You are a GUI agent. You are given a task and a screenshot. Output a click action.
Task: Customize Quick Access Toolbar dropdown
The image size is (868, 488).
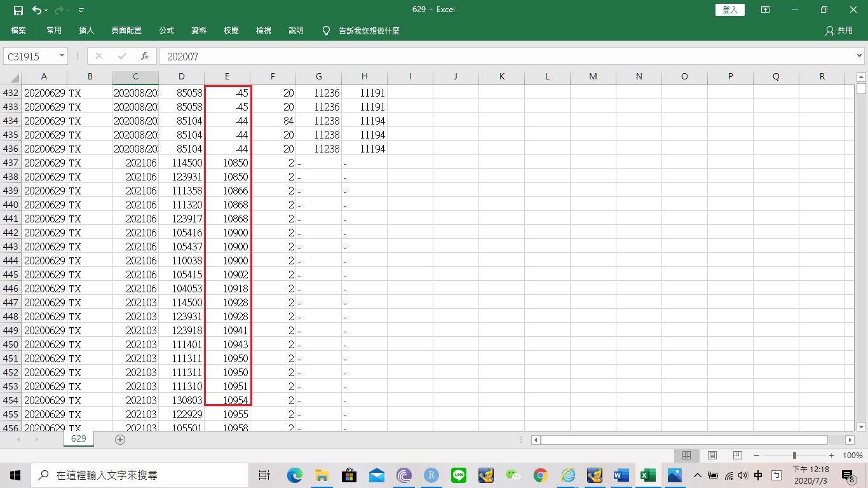click(x=81, y=11)
